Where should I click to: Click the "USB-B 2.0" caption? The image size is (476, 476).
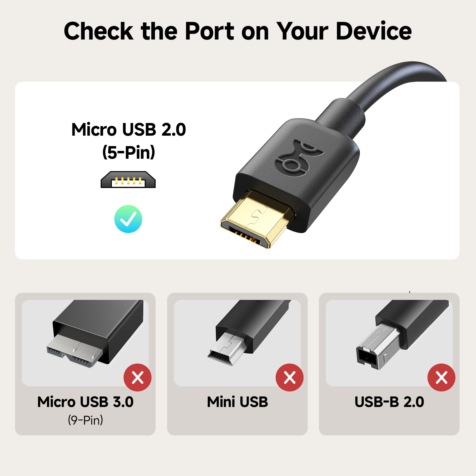389,402
